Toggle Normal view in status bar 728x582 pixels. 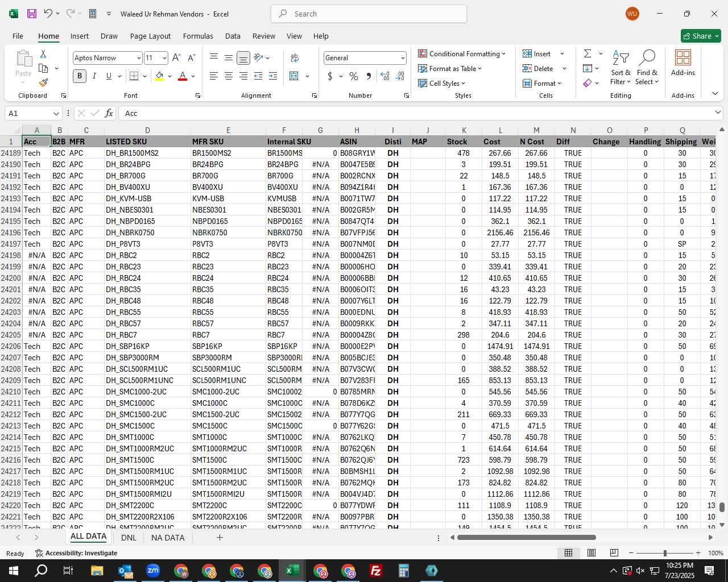(568, 553)
